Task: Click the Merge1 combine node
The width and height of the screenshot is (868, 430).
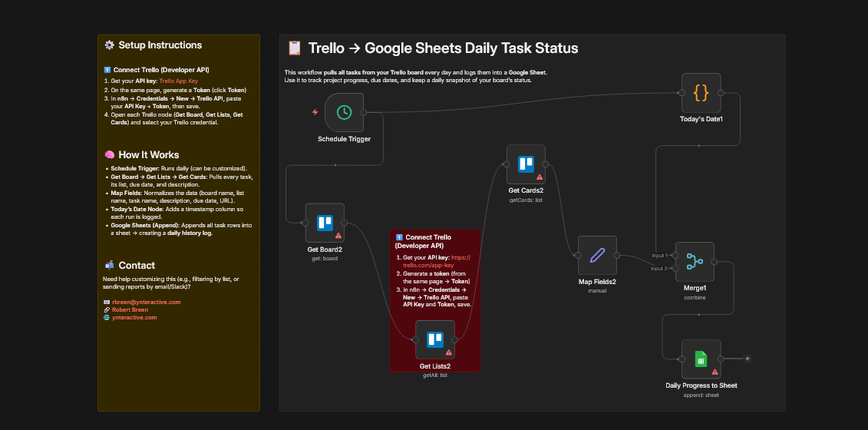Action: point(695,261)
